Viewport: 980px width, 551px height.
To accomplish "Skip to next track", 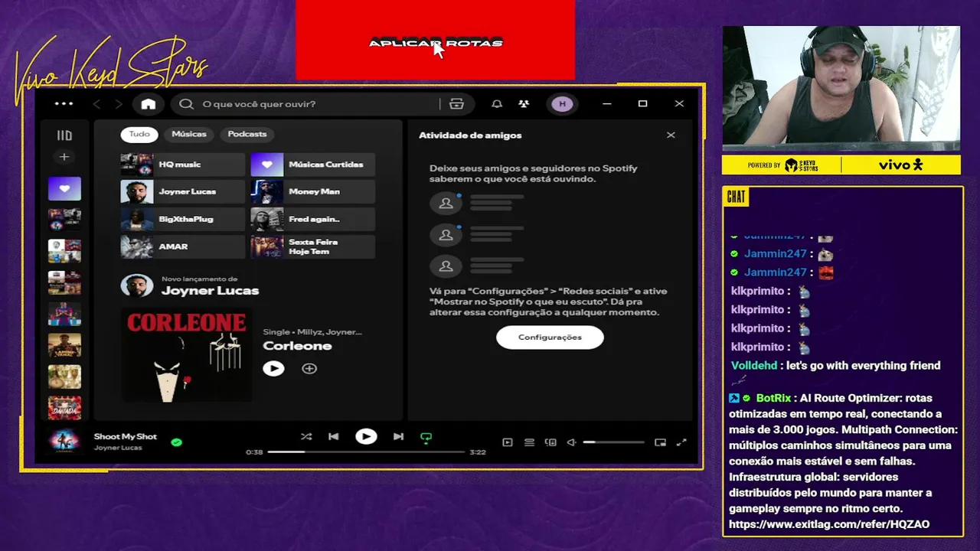I will pos(398,437).
